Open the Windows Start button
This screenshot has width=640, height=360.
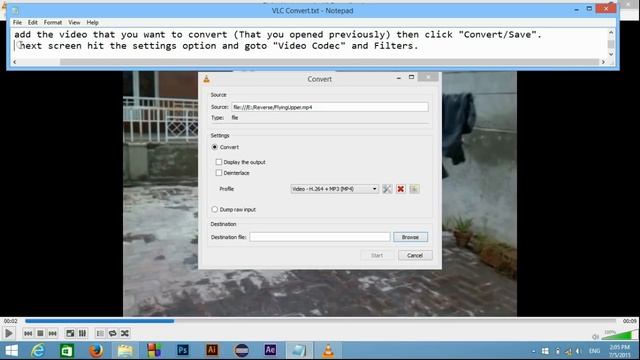pyautogui.click(x=11, y=351)
